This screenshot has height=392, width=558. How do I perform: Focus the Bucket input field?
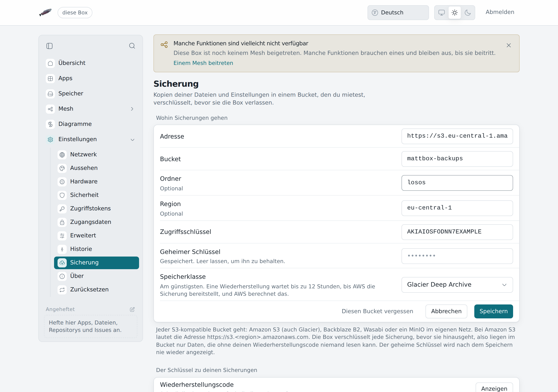(x=457, y=159)
